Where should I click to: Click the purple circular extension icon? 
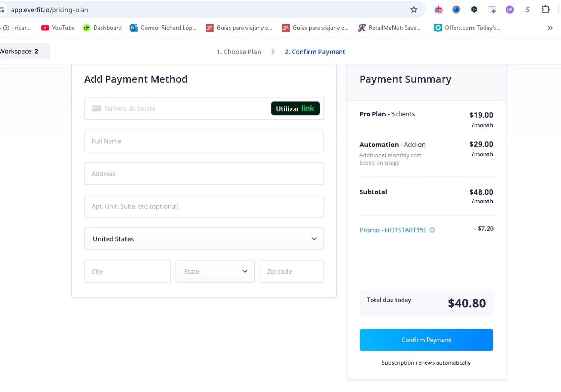(510, 10)
